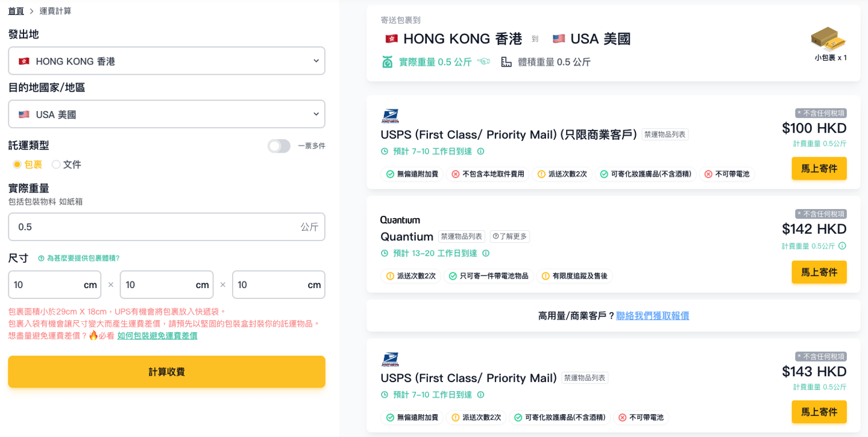Go to 首頁 in the breadcrumb
Image resolution: width=868 pixels, height=437 pixels.
[16, 11]
